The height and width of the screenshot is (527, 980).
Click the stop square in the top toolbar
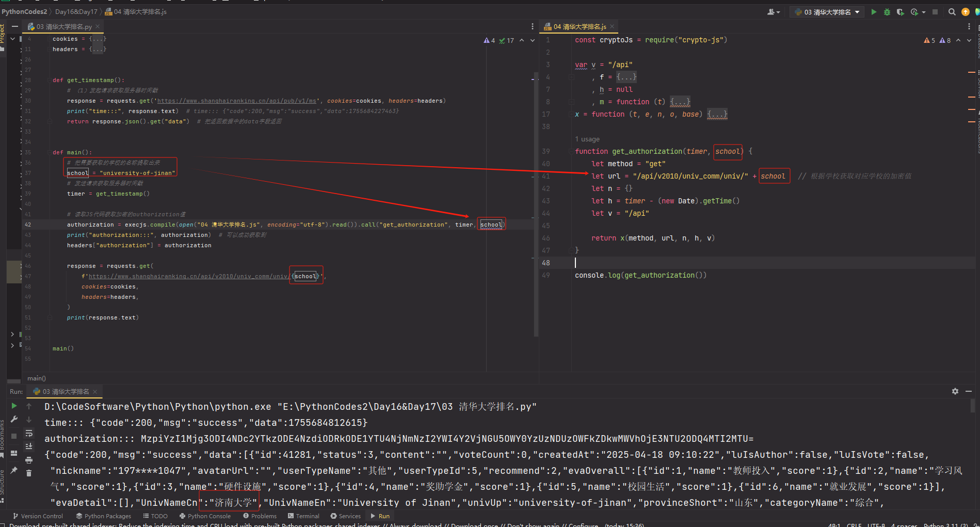tap(935, 12)
